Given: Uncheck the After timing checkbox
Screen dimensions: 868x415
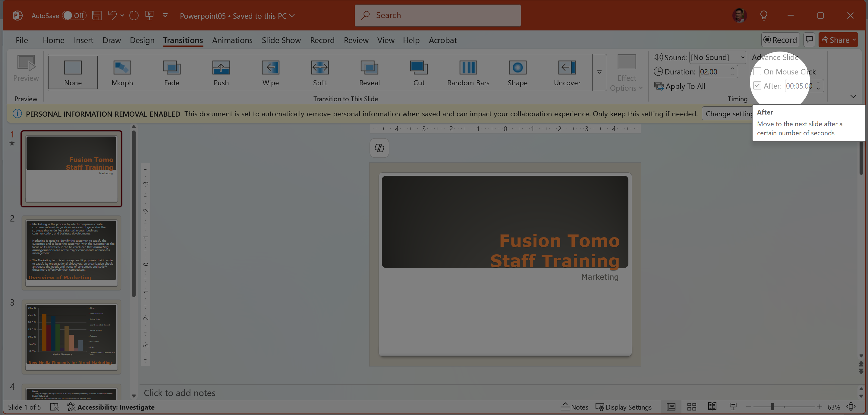Looking at the screenshot, I should point(757,86).
